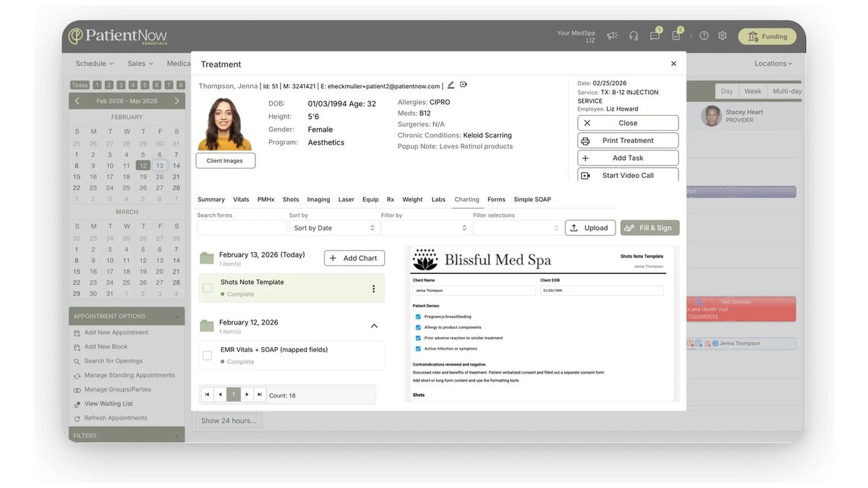Open the chat messages icon with badge
The height and width of the screenshot is (488, 868).
coord(655,35)
